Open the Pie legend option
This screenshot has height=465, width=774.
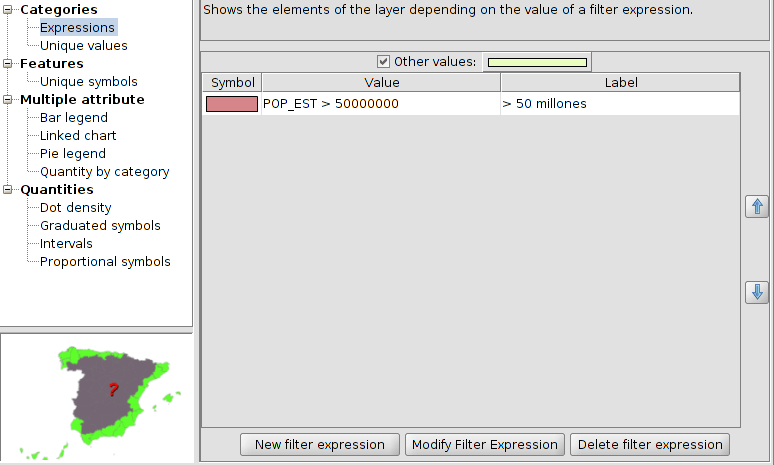pos(72,154)
